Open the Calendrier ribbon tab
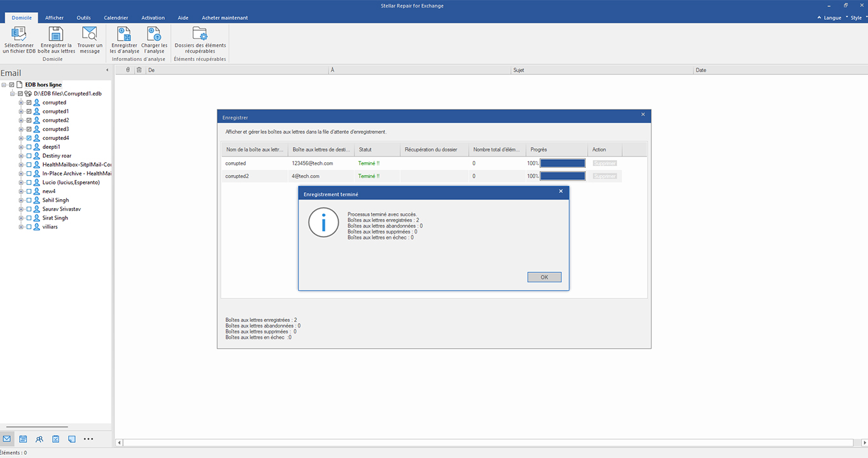 (x=116, y=18)
